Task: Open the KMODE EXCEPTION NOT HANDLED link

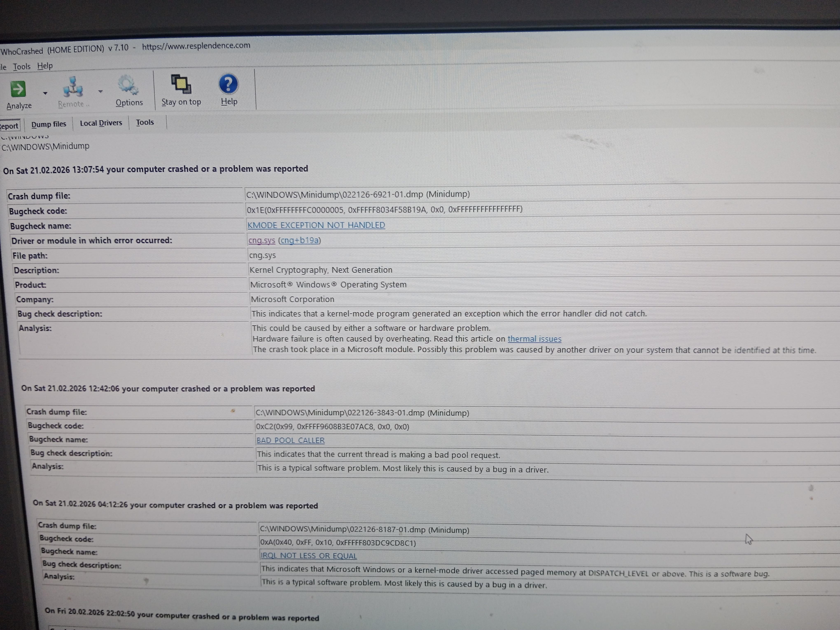Action: coord(316,225)
